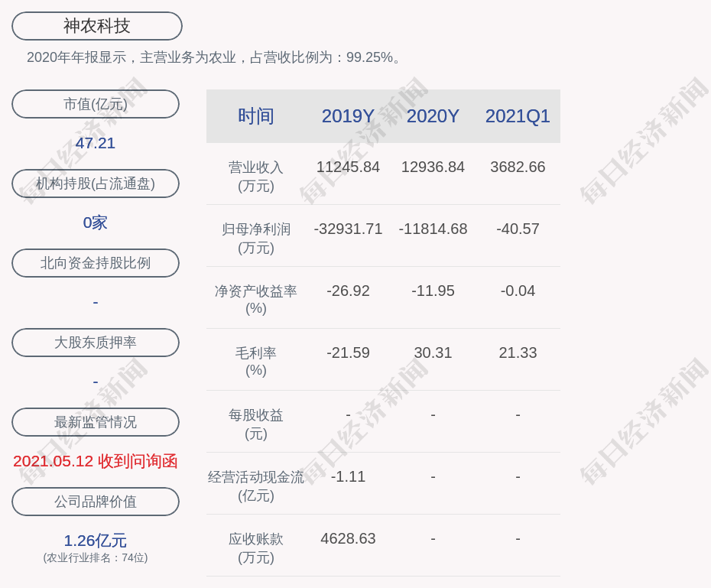The image size is (711, 588).
Task: Click the 时间 table header
Action: (x=256, y=116)
